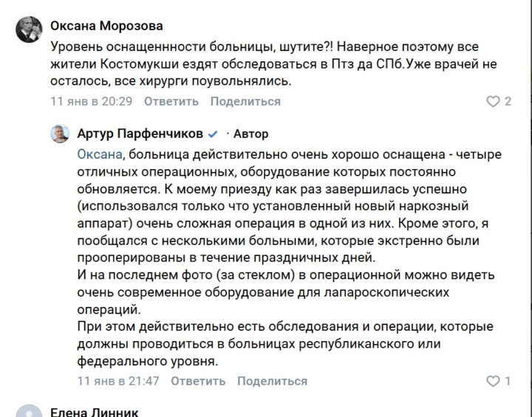Screen dimensions: 532x417
Task: Share Артур Парфенчиков's reply via Поделиться
Action: [x=272, y=381]
